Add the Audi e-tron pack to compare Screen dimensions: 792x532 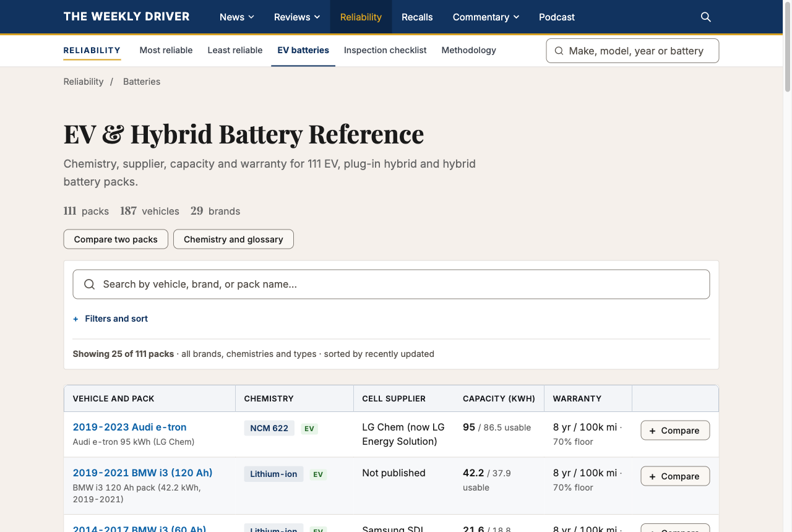[675, 431]
